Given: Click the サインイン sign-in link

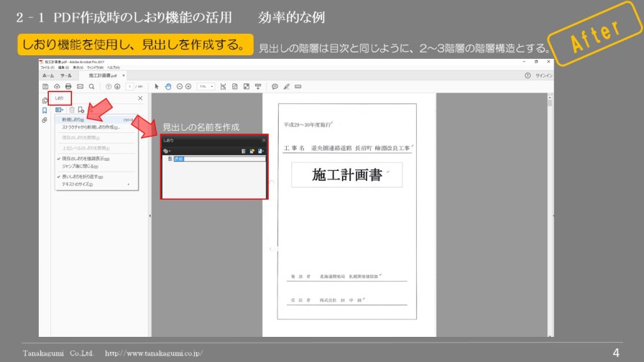Looking at the screenshot, I should 544,75.
